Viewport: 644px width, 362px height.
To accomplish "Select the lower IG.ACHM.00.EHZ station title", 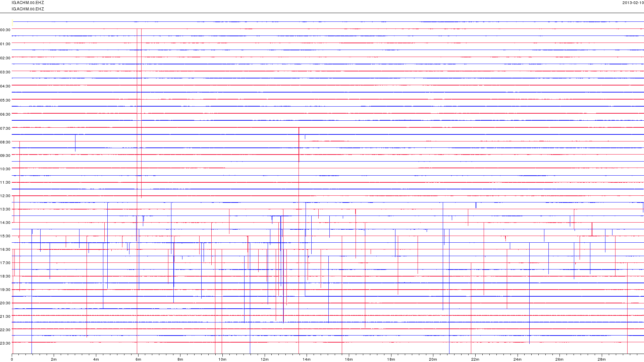I will pyautogui.click(x=28, y=9).
